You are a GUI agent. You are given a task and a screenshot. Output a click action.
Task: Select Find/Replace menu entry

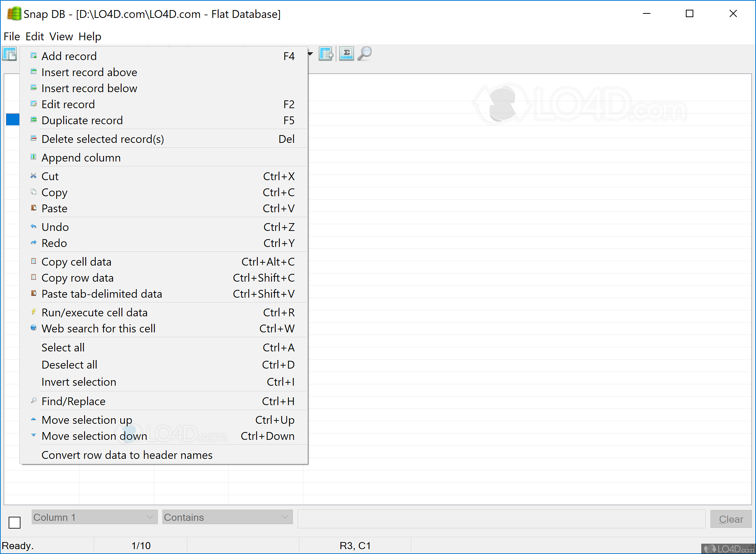74,401
